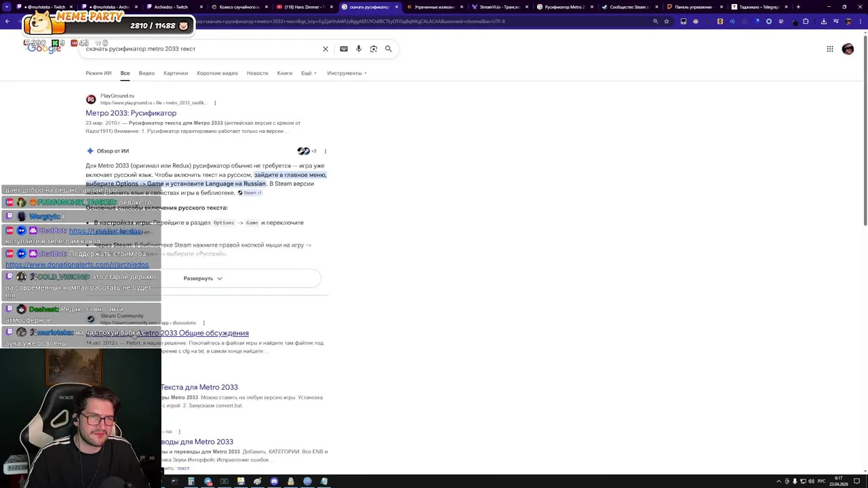Expand the Инструменты dropdown

pyautogui.click(x=347, y=73)
